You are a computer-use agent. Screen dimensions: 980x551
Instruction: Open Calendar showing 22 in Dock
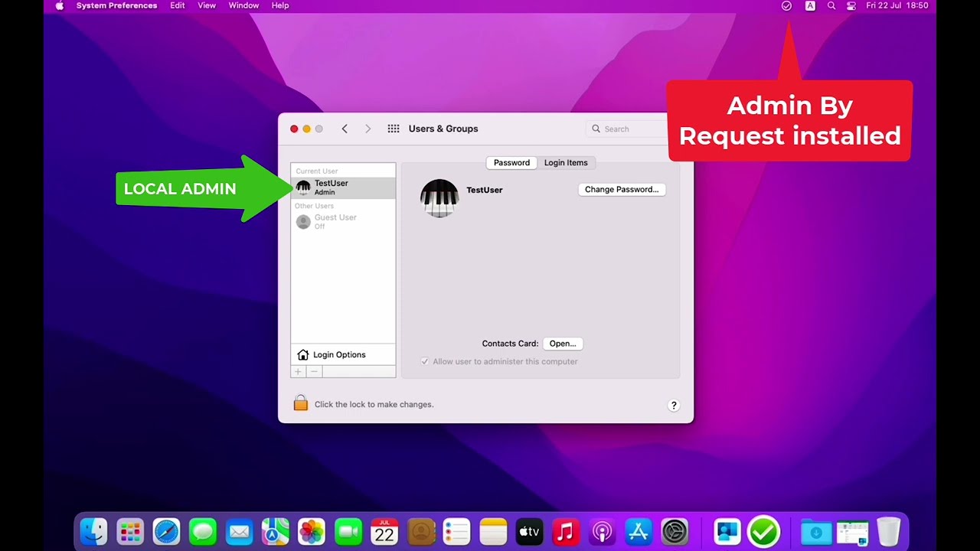click(384, 531)
